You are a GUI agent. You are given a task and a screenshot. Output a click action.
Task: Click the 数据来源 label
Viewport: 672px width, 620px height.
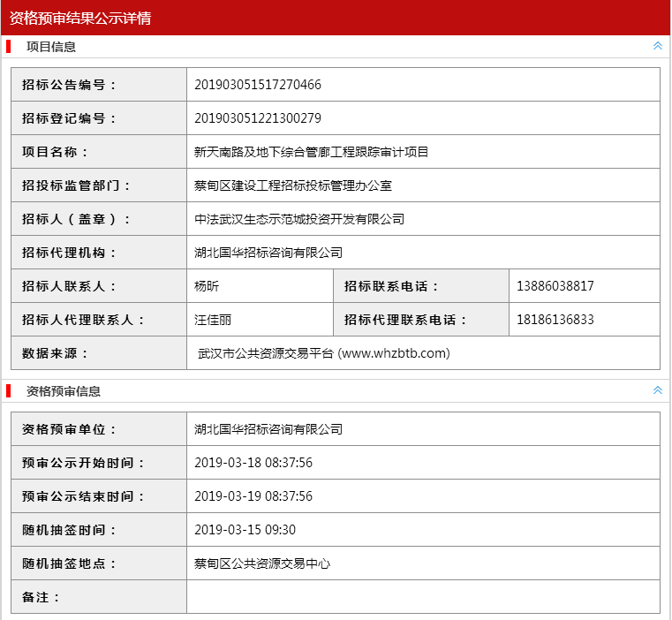click(55, 353)
